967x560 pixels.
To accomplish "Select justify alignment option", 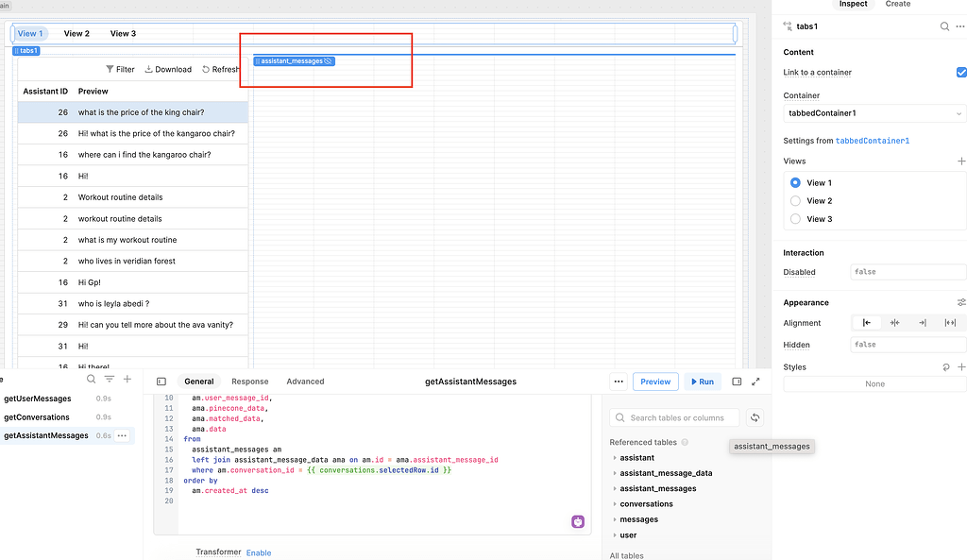I will [950, 323].
